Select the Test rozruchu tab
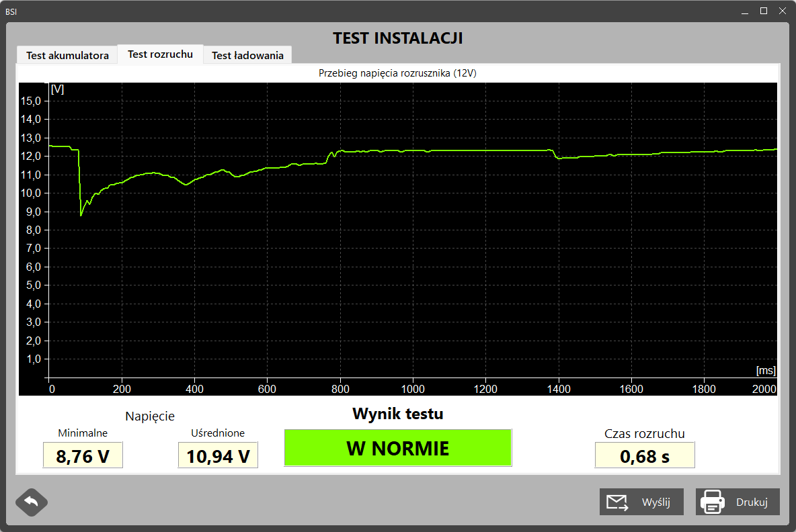The image size is (796, 532). point(160,54)
